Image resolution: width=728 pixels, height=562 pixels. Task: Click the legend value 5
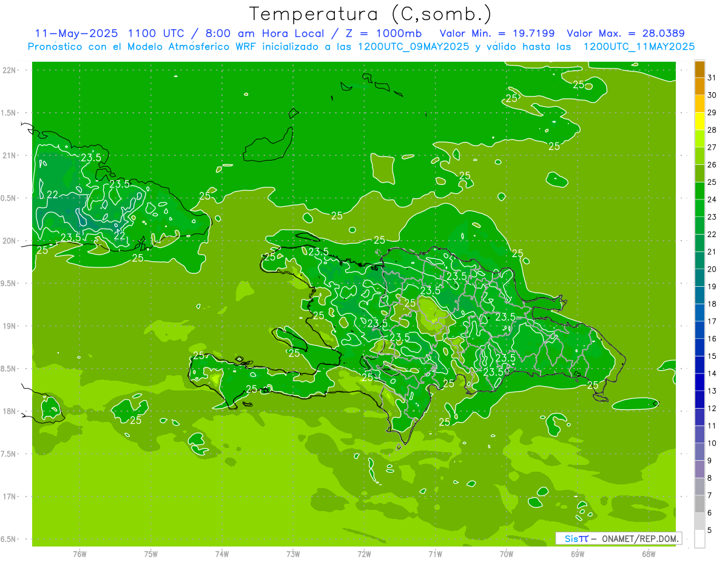coord(709,530)
